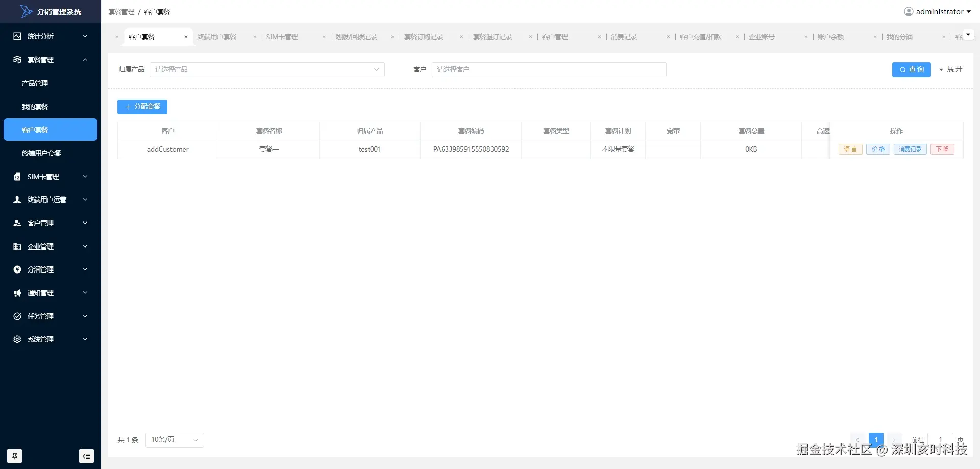Click 下架 button for addCustomer row

942,149
